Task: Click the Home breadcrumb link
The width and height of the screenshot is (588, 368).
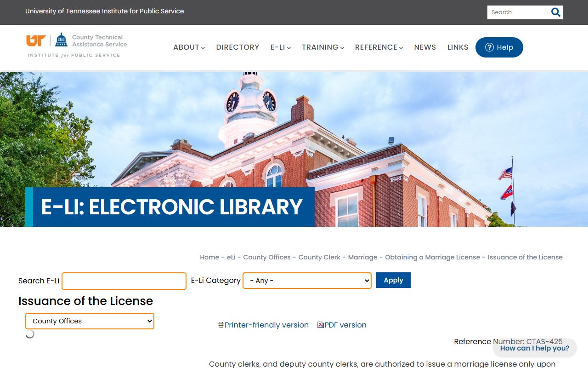Action: click(209, 257)
